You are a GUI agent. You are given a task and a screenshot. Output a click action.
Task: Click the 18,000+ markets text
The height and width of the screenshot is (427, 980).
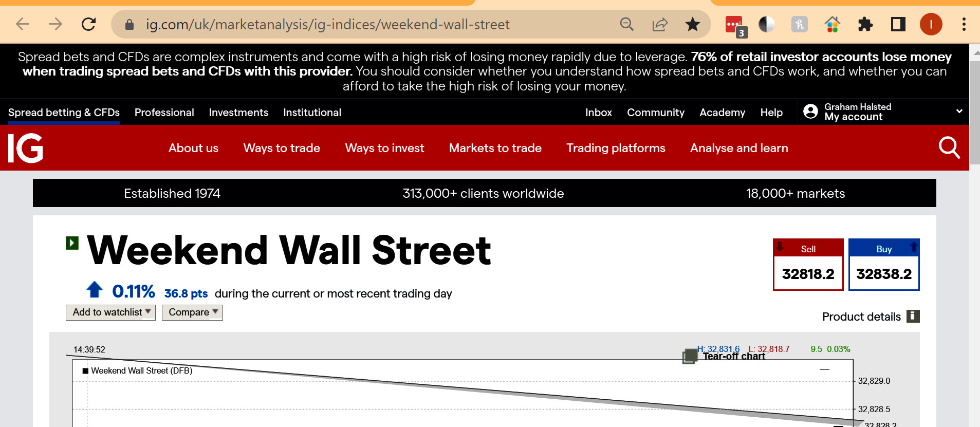(x=796, y=193)
